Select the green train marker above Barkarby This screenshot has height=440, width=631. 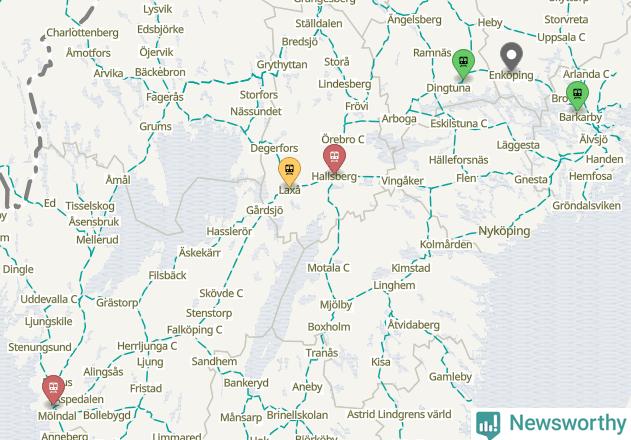(577, 95)
